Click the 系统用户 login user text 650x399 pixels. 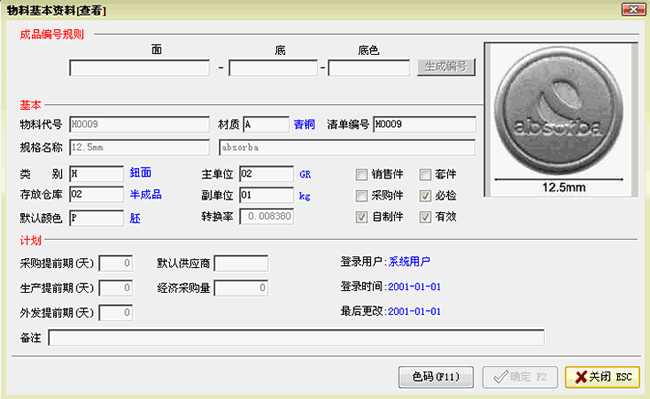409,261
